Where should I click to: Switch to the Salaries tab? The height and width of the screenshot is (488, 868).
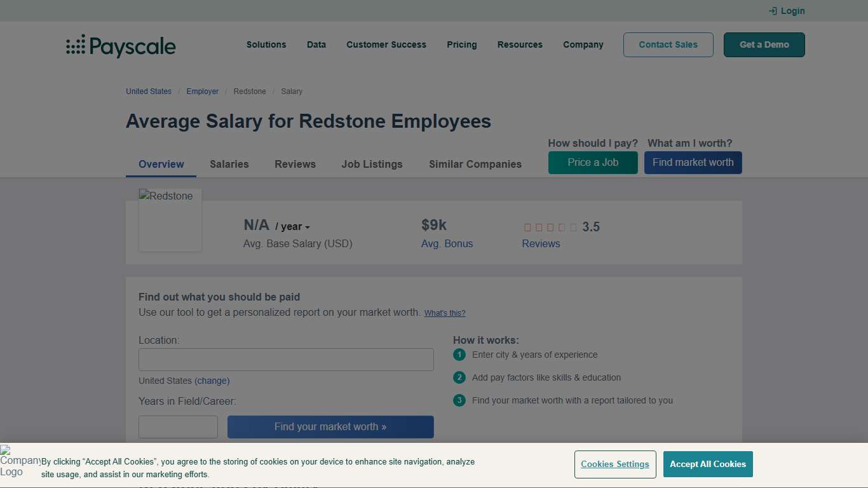[229, 164]
